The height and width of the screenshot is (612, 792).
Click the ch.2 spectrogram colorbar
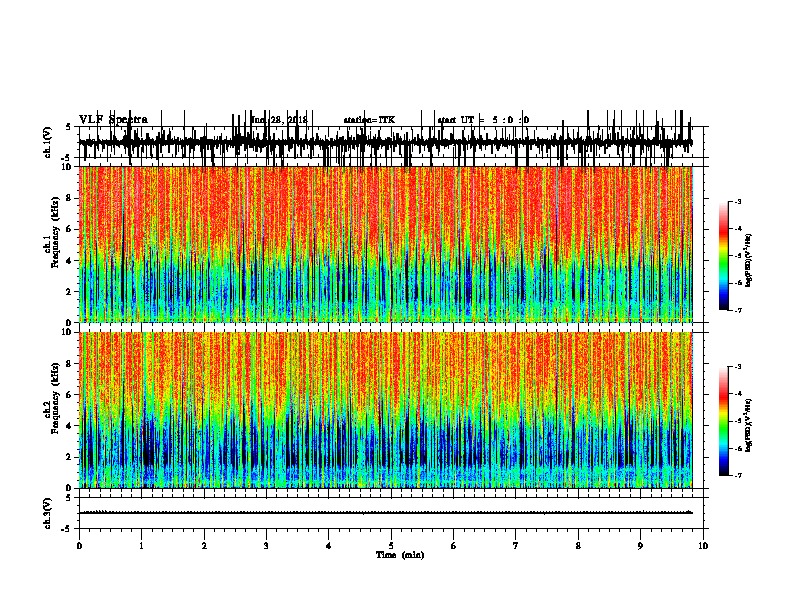click(x=724, y=421)
